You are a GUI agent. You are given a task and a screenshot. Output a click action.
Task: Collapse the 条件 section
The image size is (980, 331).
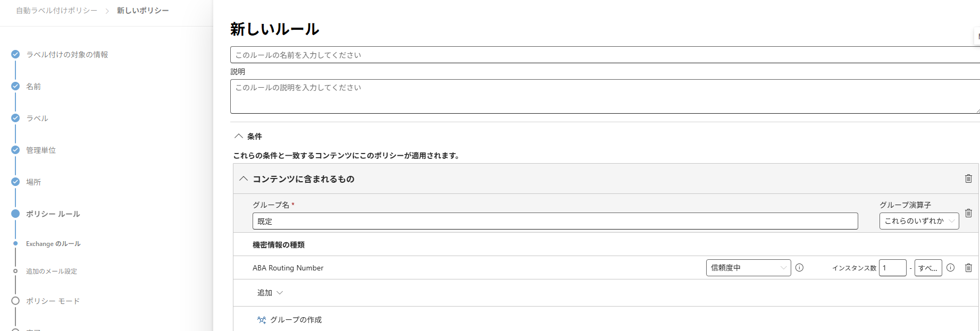[x=239, y=136]
